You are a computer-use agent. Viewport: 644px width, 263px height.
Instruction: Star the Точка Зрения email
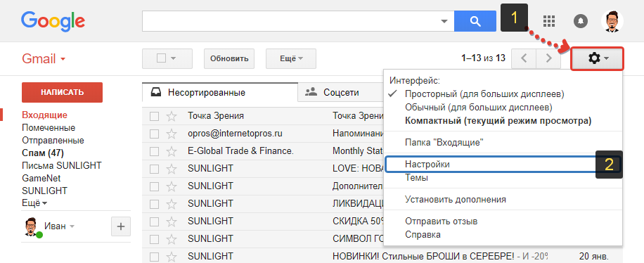[172, 116]
